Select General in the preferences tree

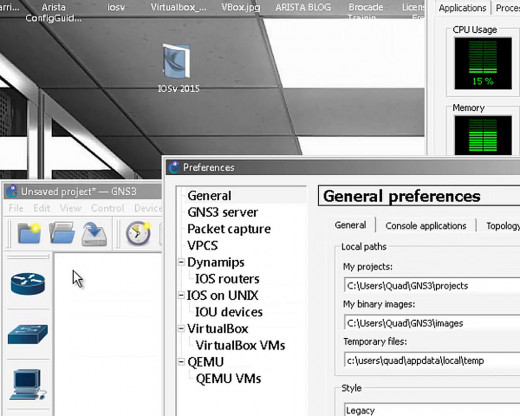(x=209, y=196)
